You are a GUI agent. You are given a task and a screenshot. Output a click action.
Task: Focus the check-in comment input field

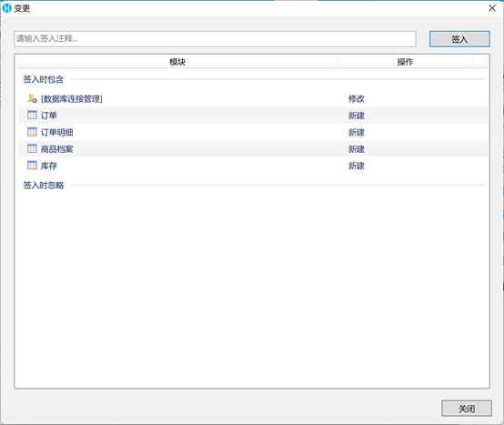click(x=215, y=39)
